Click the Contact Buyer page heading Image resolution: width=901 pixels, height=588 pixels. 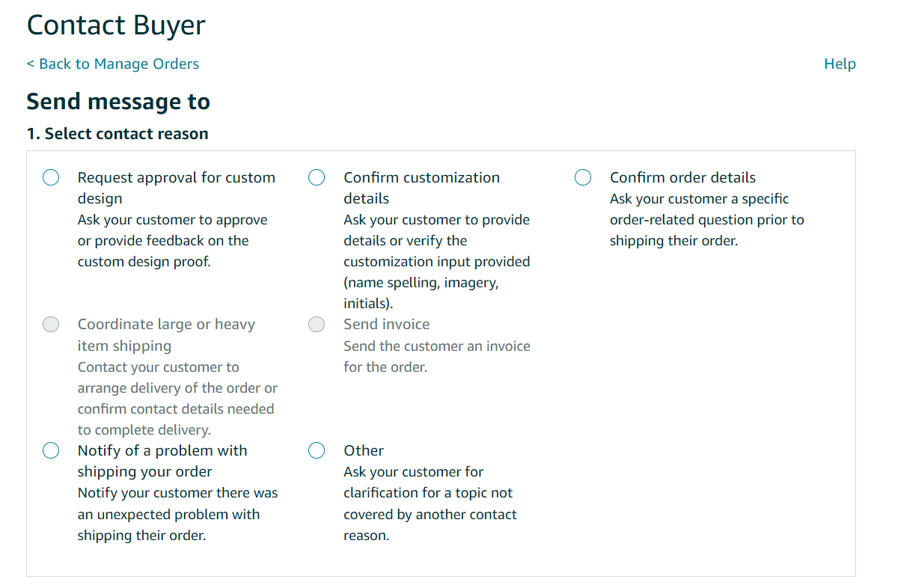pyautogui.click(x=116, y=25)
